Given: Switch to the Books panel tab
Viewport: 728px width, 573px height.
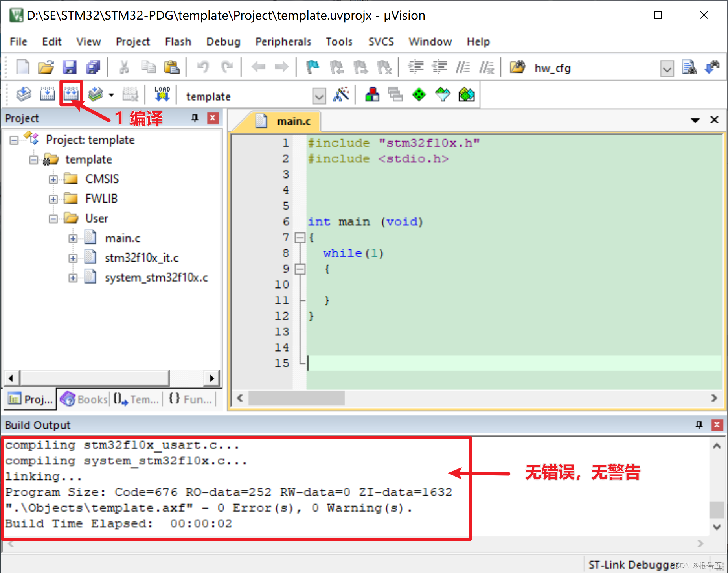Looking at the screenshot, I should 84,400.
